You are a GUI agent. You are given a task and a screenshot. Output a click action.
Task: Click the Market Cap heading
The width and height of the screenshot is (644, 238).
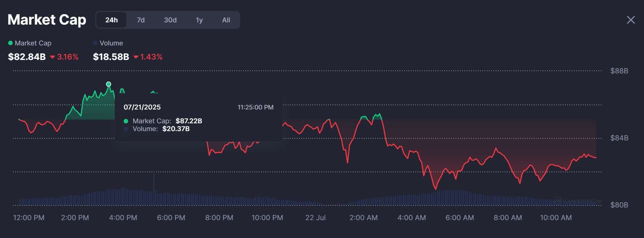[x=47, y=20]
